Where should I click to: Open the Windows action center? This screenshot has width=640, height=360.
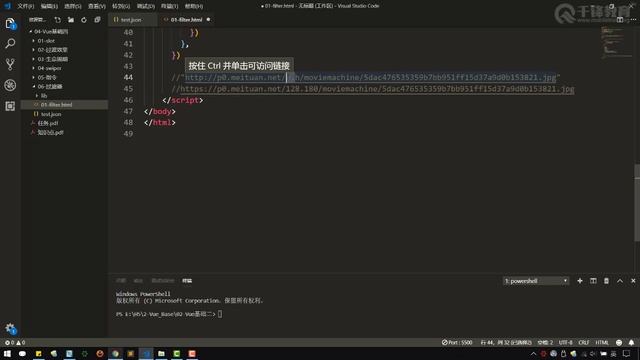pos(627,353)
